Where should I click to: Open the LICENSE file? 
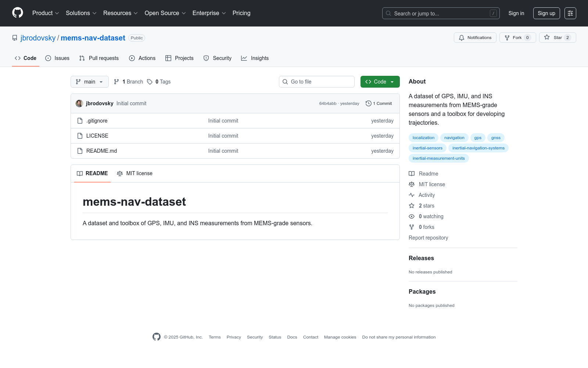97,136
